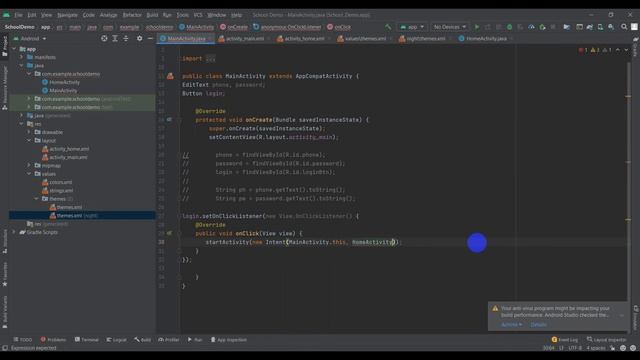The height and width of the screenshot is (360, 640).
Task: Collapse the app module node
Action: click(14, 49)
